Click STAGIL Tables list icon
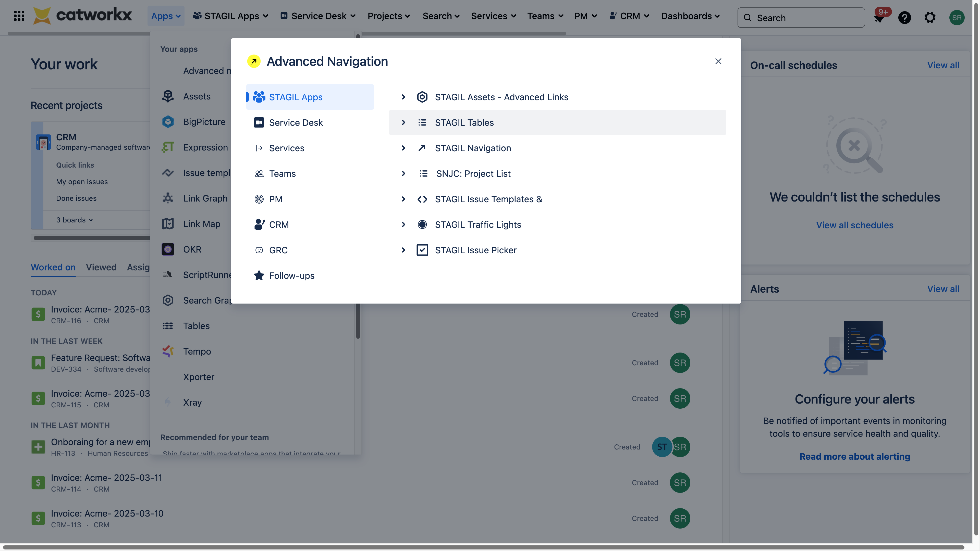980x551 pixels. [x=422, y=122]
